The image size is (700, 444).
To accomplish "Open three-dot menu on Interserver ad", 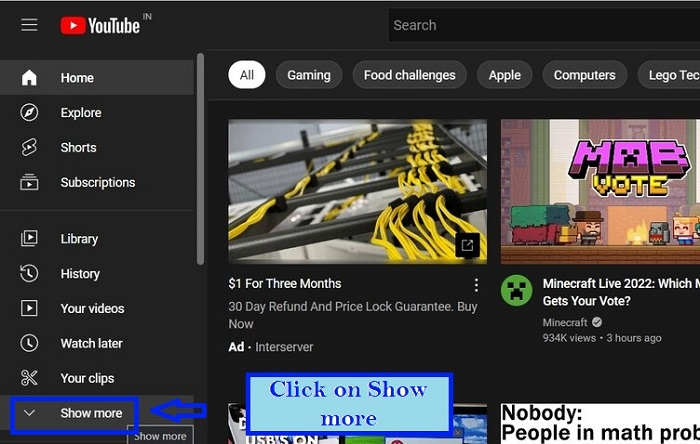I will pyautogui.click(x=476, y=285).
